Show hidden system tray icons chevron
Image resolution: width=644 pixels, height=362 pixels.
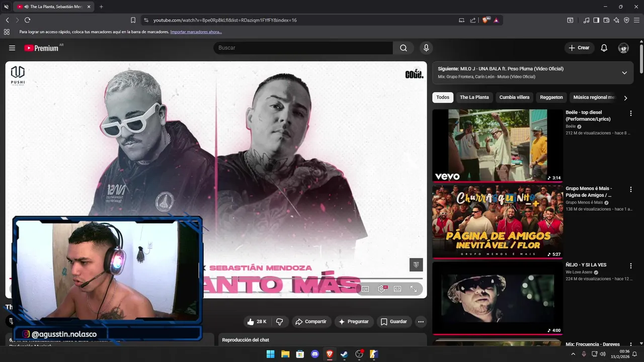[x=573, y=354]
